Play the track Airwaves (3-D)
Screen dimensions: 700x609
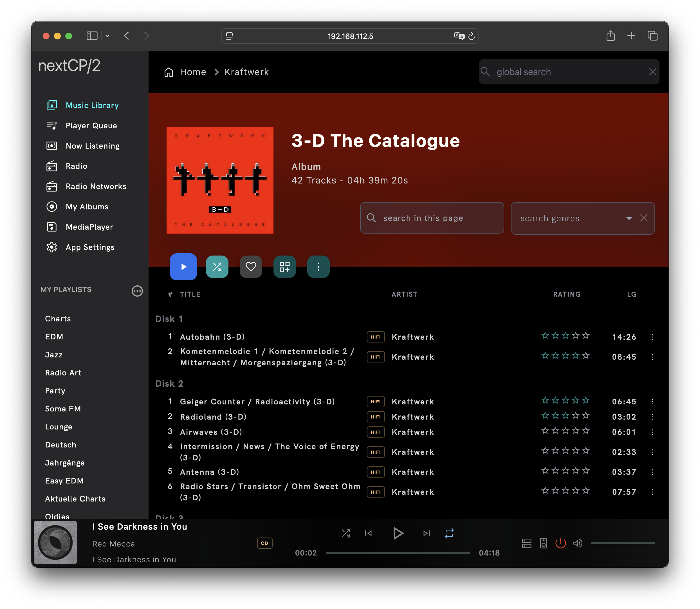211,432
